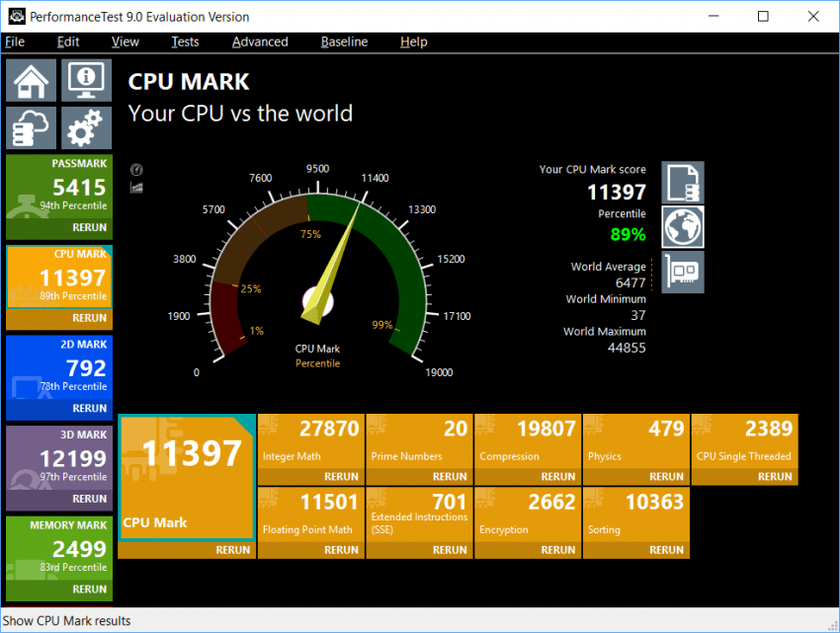The width and height of the screenshot is (840, 633).
Task: Rerun the Floating Point Math test
Action: 310,550
